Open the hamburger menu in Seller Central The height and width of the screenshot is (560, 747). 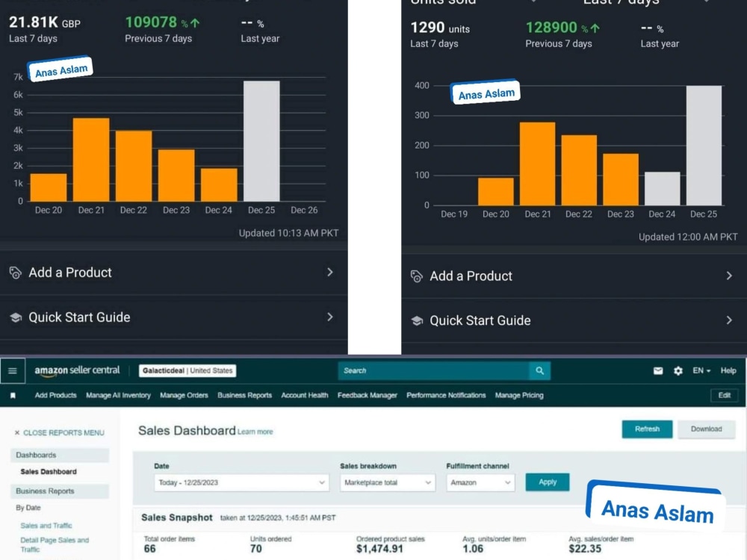(x=13, y=370)
